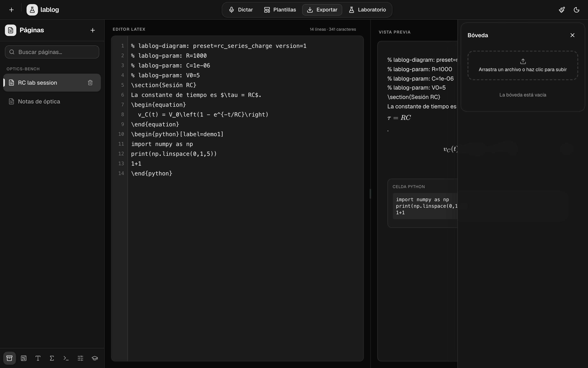
Task: Click line number 14 in the gutter
Action: pos(121,173)
